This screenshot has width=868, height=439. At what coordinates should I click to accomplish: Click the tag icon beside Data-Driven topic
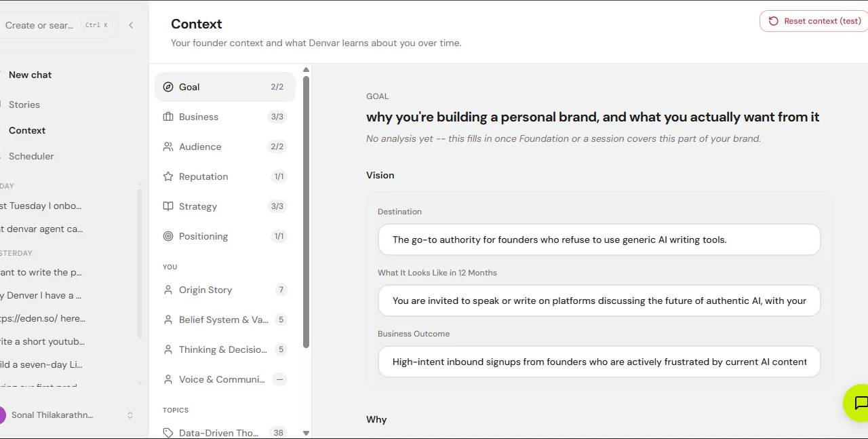(x=168, y=433)
